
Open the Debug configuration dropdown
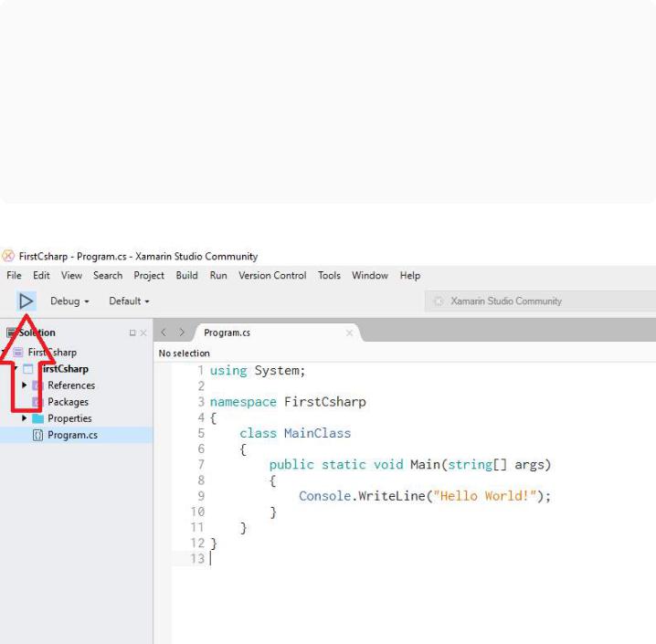(69, 301)
